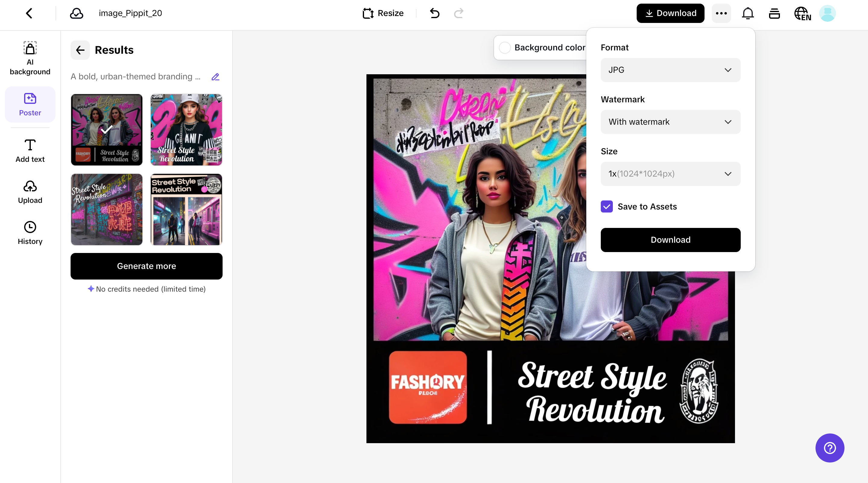The image size is (868, 483).
Task: Click the purple help question icon
Action: coord(830,448)
